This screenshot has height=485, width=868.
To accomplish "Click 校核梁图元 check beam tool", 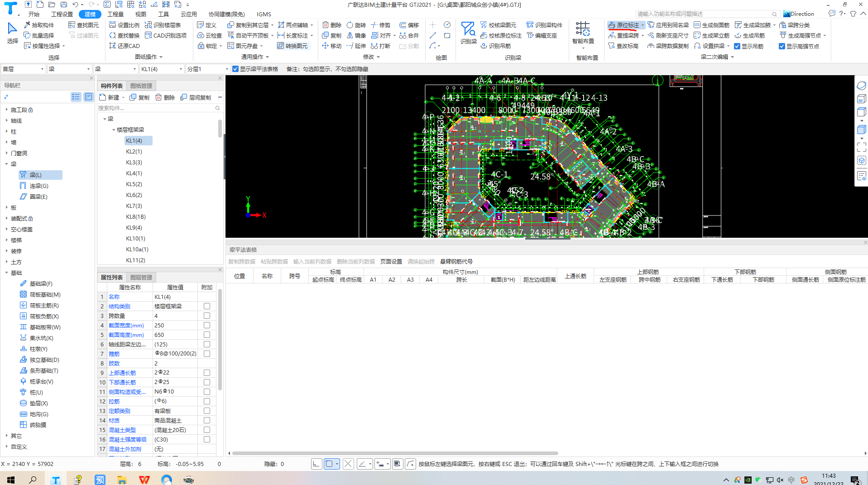I will (x=498, y=25).
